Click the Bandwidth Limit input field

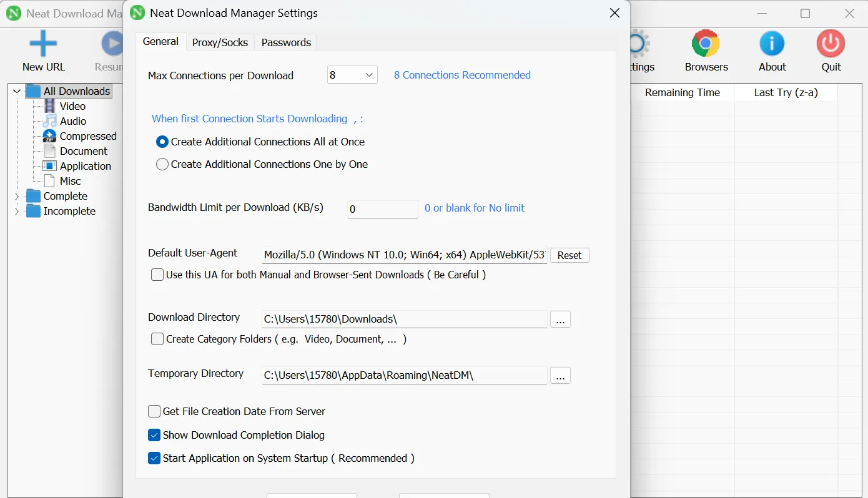[x=382, y=209]
